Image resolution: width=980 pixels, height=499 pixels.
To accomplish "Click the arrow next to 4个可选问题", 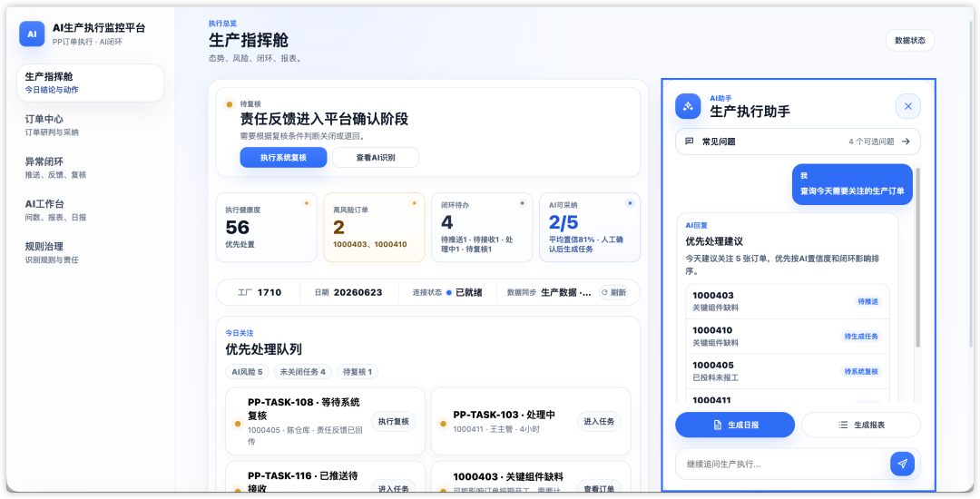I will coord(906,142).
